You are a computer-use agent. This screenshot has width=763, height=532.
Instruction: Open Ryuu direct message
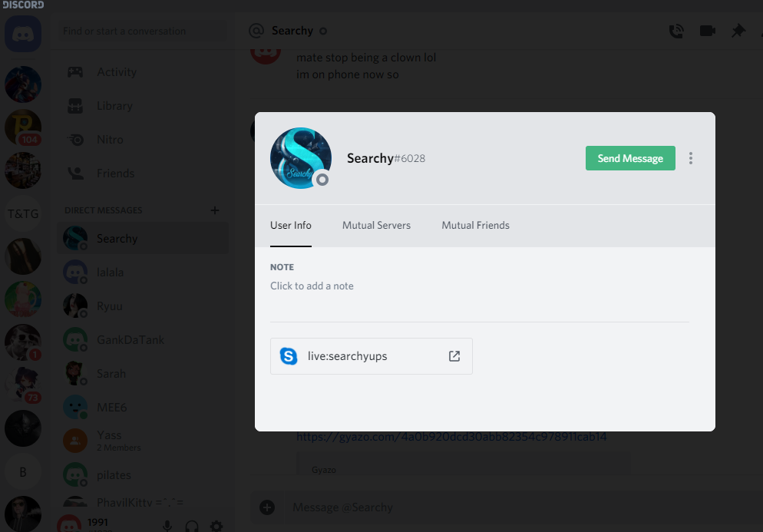143,306
